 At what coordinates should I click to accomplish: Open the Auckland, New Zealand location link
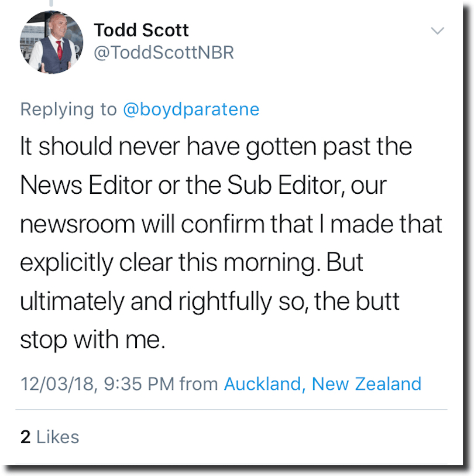(x=322, y=384)
